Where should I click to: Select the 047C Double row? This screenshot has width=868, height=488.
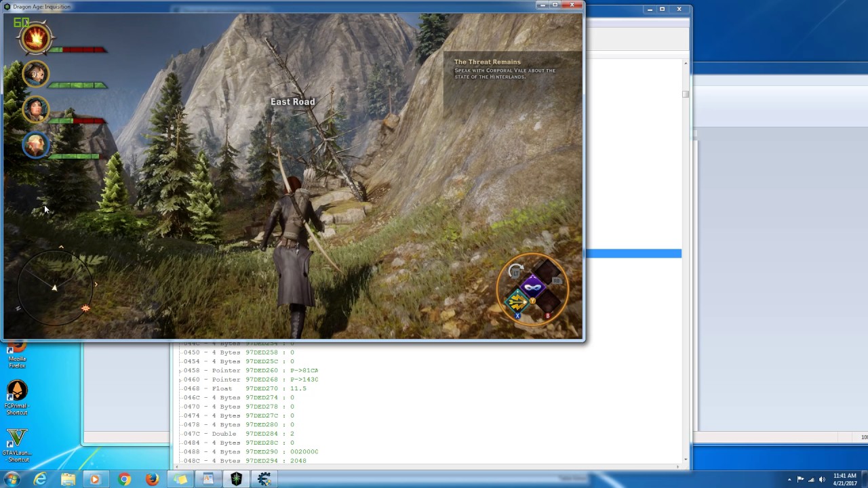click(239, 434)
